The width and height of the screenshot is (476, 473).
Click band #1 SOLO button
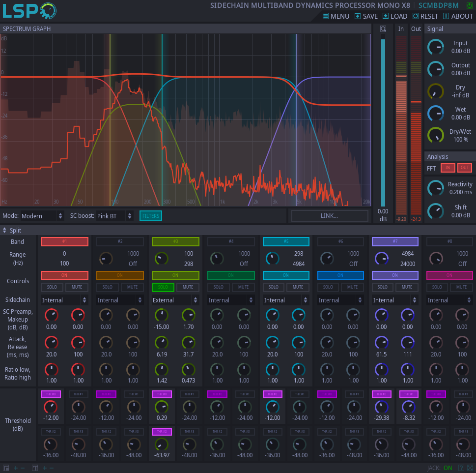tap(52, 287)
